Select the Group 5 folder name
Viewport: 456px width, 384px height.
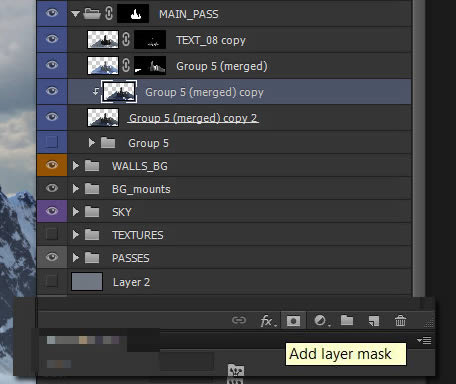click(x=148, y=143)
